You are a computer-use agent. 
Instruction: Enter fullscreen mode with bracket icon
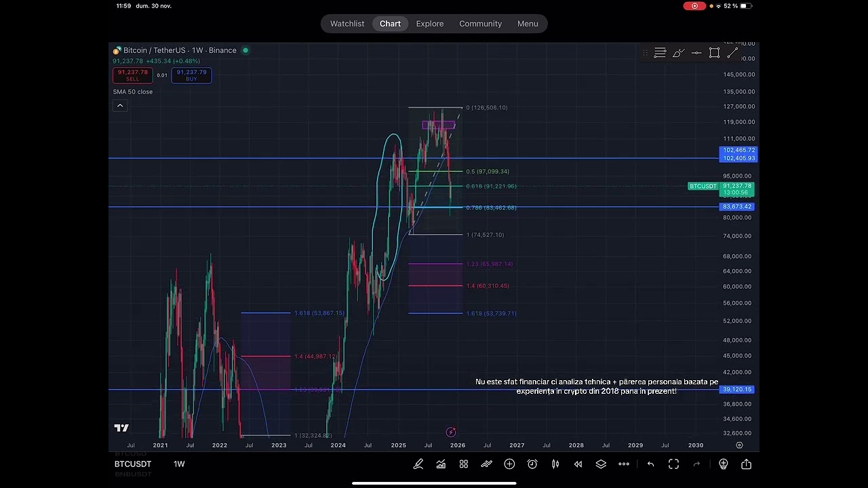click(673, 464)
